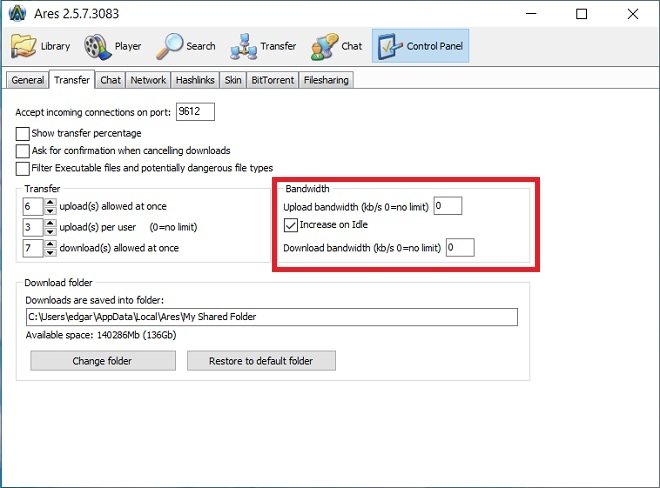Open the Transfer network icon
Viewport: 660px width, 488px height.
pos(243,46)
